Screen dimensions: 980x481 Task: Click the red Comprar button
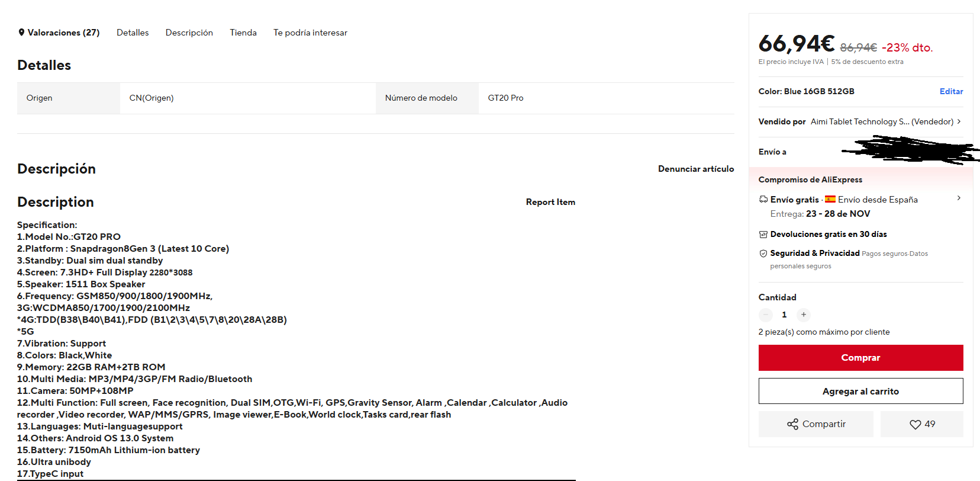[x=860, y=358]
